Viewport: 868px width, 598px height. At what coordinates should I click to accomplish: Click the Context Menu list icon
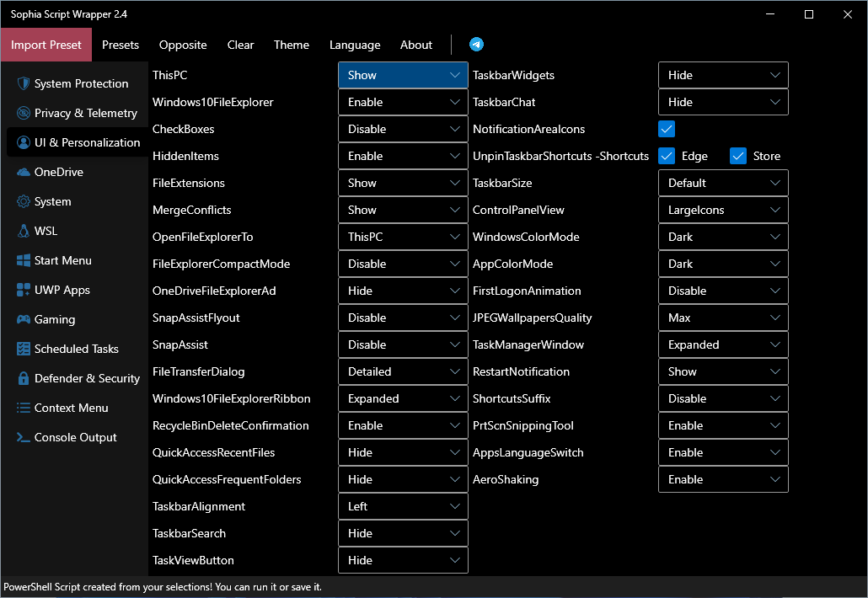point(24,408)
